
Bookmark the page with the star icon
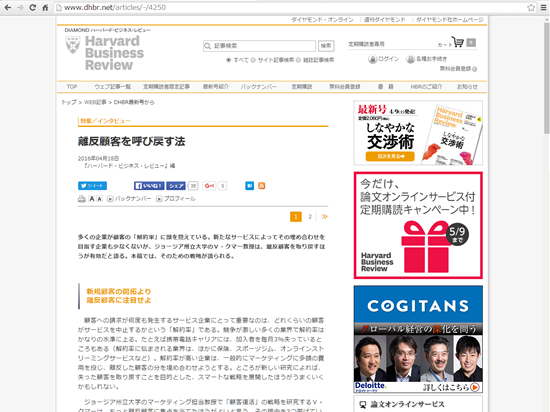(531, 7)
